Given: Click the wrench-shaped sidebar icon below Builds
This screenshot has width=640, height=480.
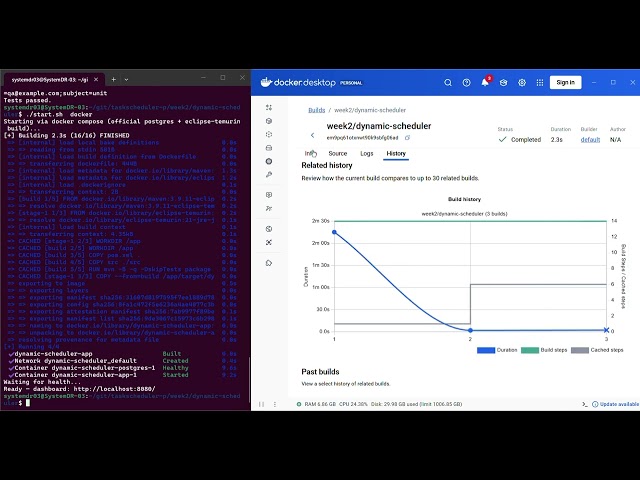Looking at the screenshot, I should click(269, 175).
